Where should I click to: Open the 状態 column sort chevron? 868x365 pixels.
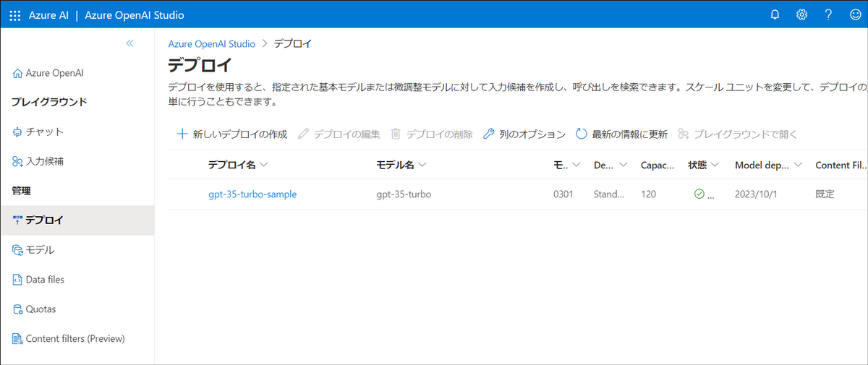(715, 166)
